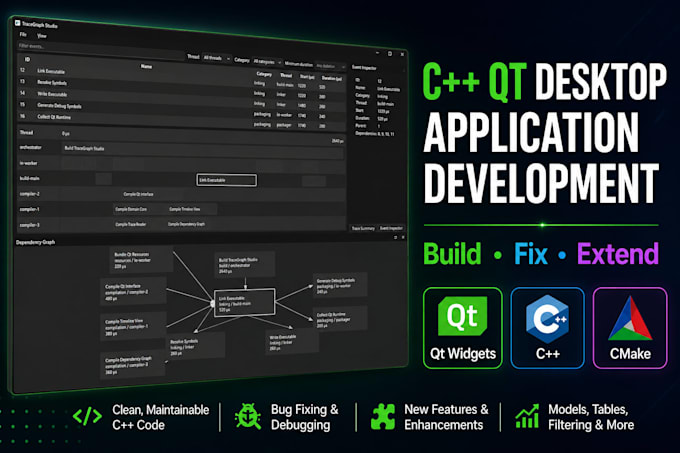Sort the table by the ID column
The width and height of the screenshot is (680, 453).
click(x=27, y=59)
